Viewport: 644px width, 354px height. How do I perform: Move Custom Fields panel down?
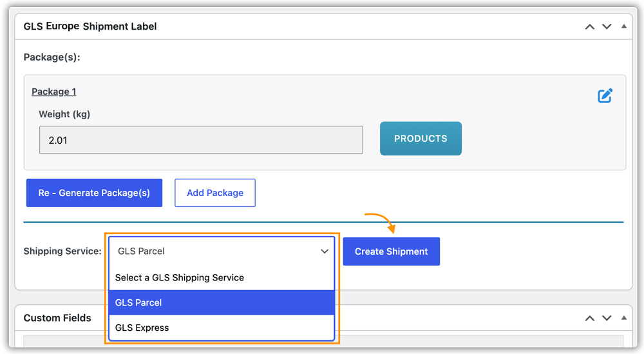tap(607, 319)
